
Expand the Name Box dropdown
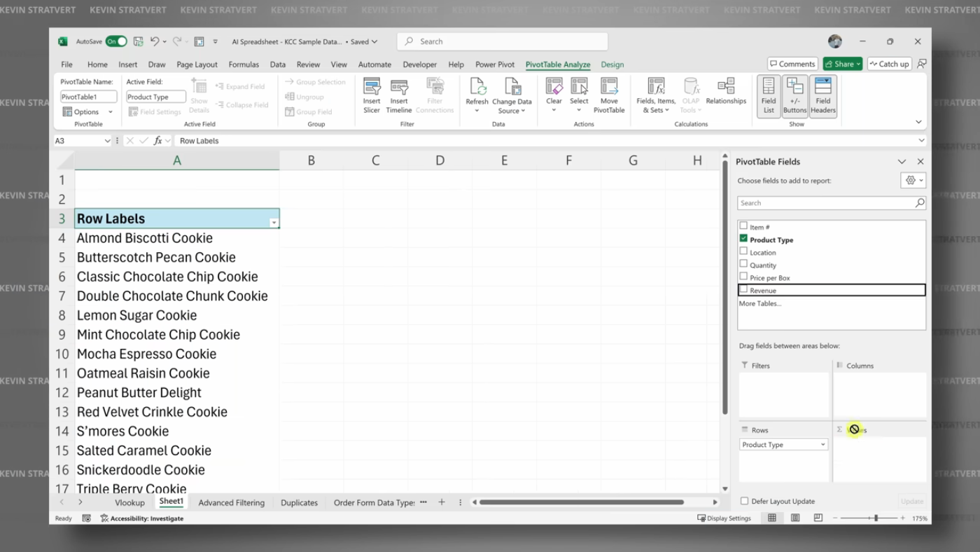[107, 141]
